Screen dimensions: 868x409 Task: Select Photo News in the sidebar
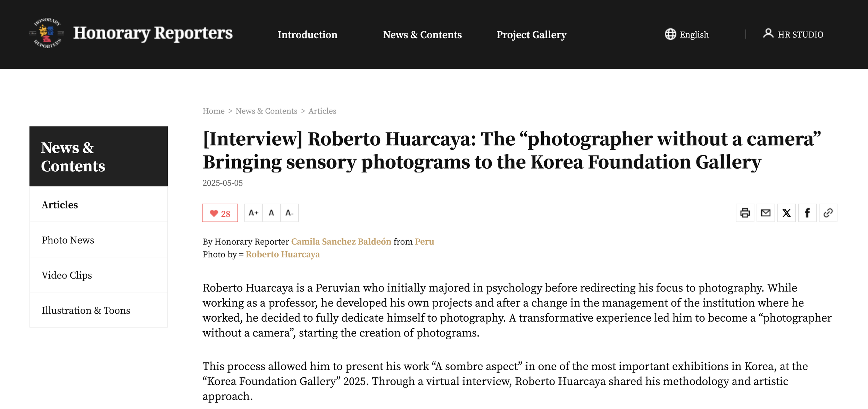[x=99, y=240]
